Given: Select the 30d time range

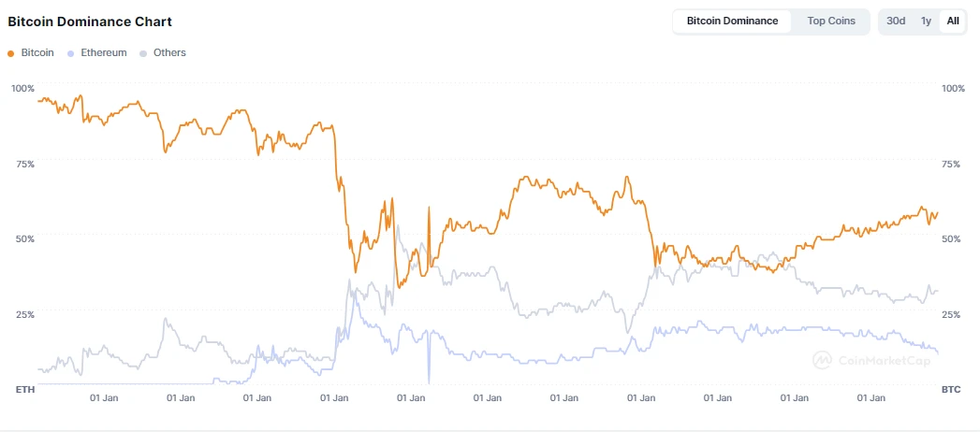Looking at the screenshot, I should pos(896,21).
